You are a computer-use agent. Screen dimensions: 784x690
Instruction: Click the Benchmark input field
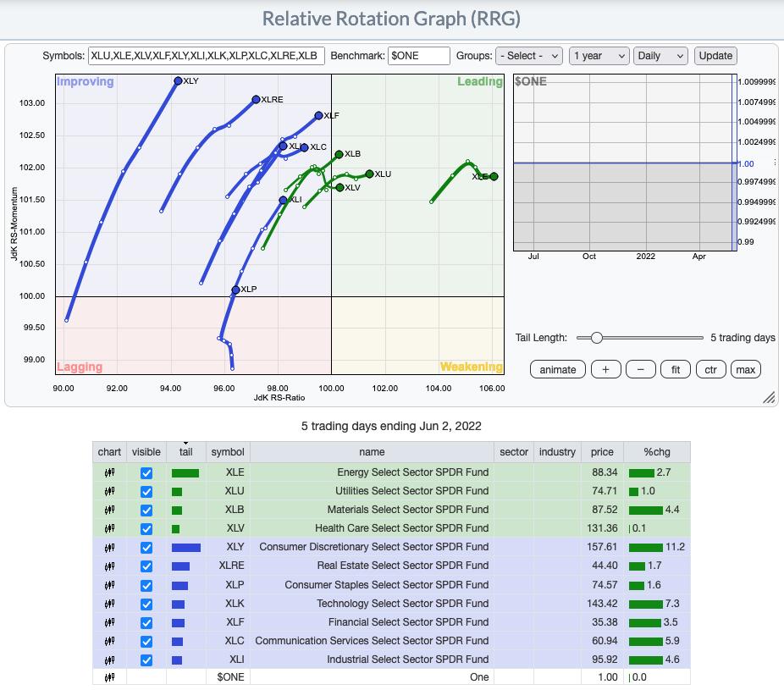pos(419,56)
